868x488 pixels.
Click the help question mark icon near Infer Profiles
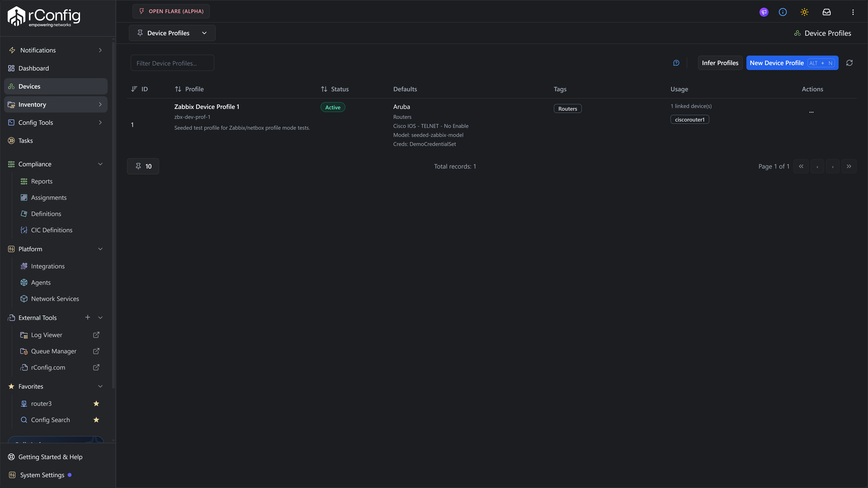[x=676, y=63]
